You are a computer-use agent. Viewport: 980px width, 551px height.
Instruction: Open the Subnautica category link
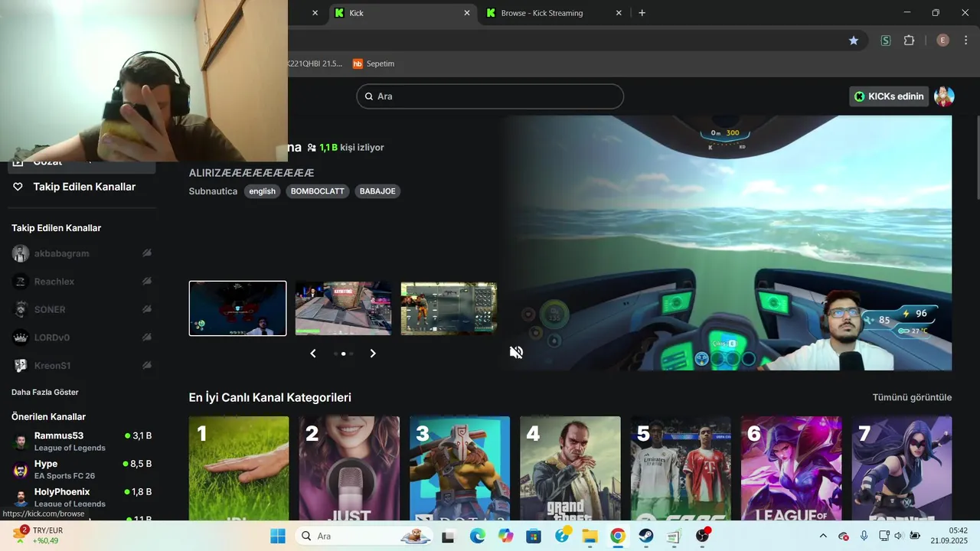[x=213, y=191]
